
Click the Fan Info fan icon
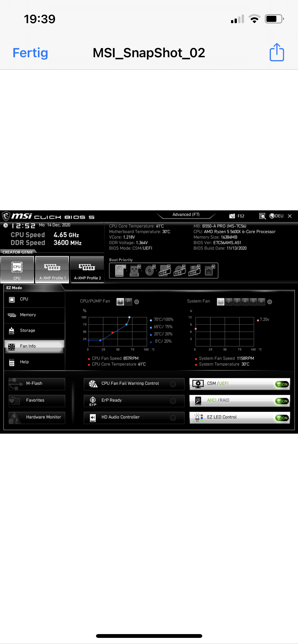click(x=11, y=347)
